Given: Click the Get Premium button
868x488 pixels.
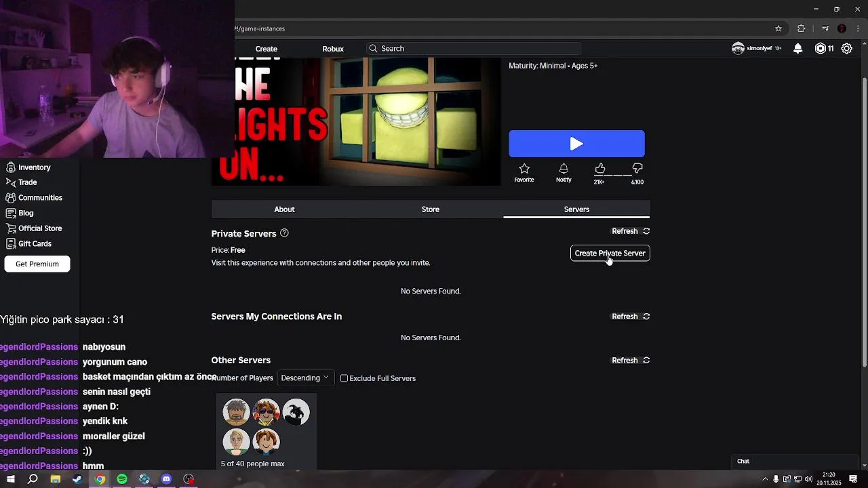Looking at the screenshot, I should (x=37, y=264).
